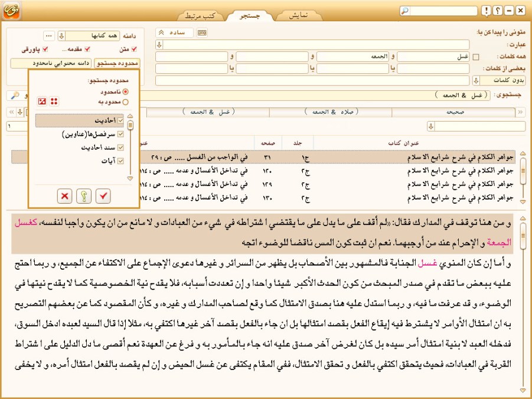This screenshot has width=532, height=399.
Task: Click up arrow of results list scrollbar
Action: (x=523, y=153)
